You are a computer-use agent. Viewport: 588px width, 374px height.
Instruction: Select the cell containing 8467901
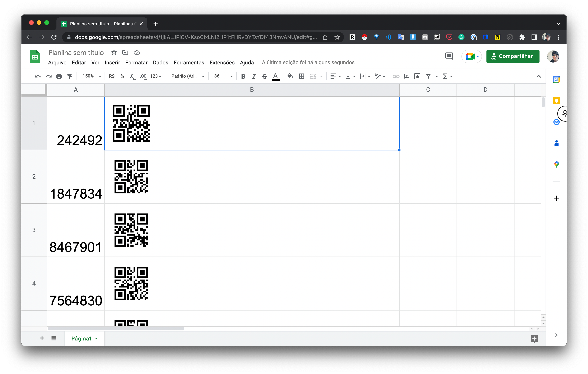[x=75, y=230]
